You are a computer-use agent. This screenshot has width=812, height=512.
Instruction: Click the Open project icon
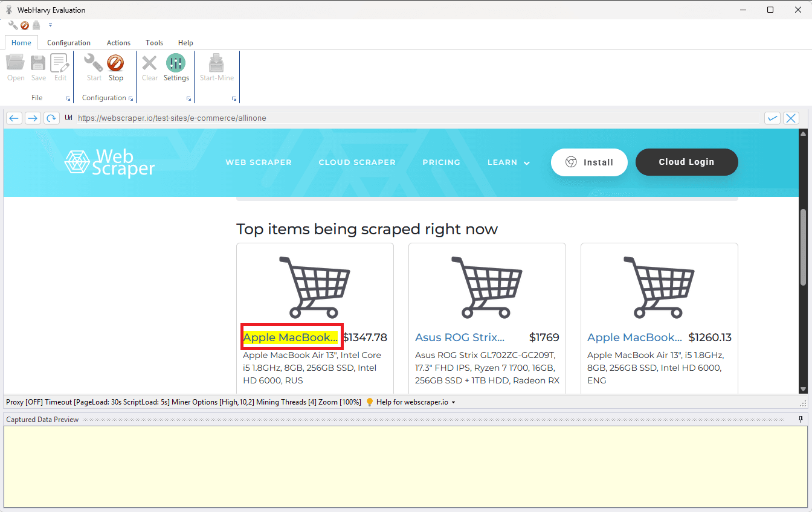point(15,66)
